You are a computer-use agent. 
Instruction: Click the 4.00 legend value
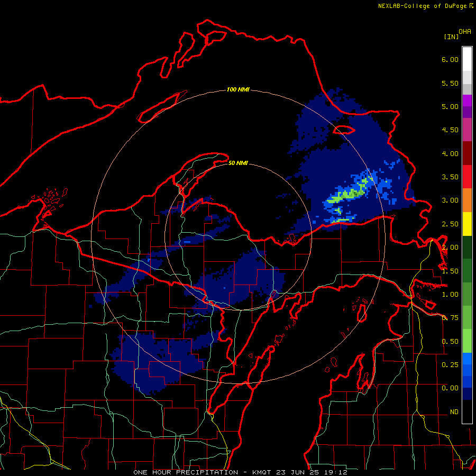point(450,153)
